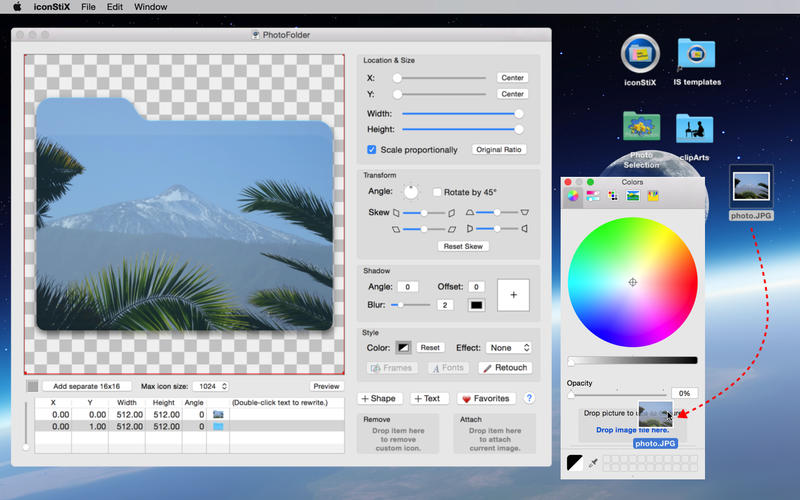800x500 pixels.
Task: Open the image palettes tab
Action: (x=632, y=196)
